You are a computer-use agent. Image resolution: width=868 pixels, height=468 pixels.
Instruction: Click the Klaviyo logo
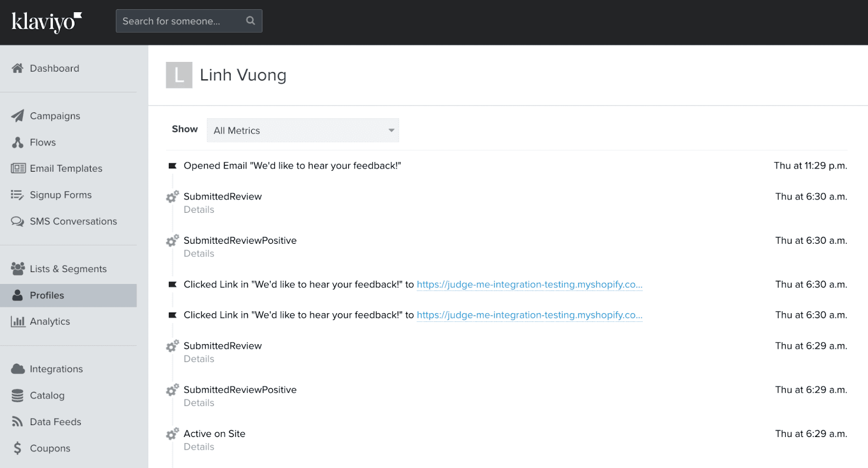[47, 22]
